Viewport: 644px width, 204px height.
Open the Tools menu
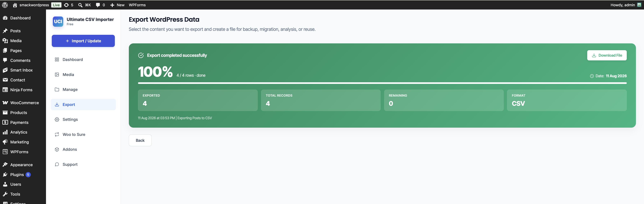tap(23, 194)
